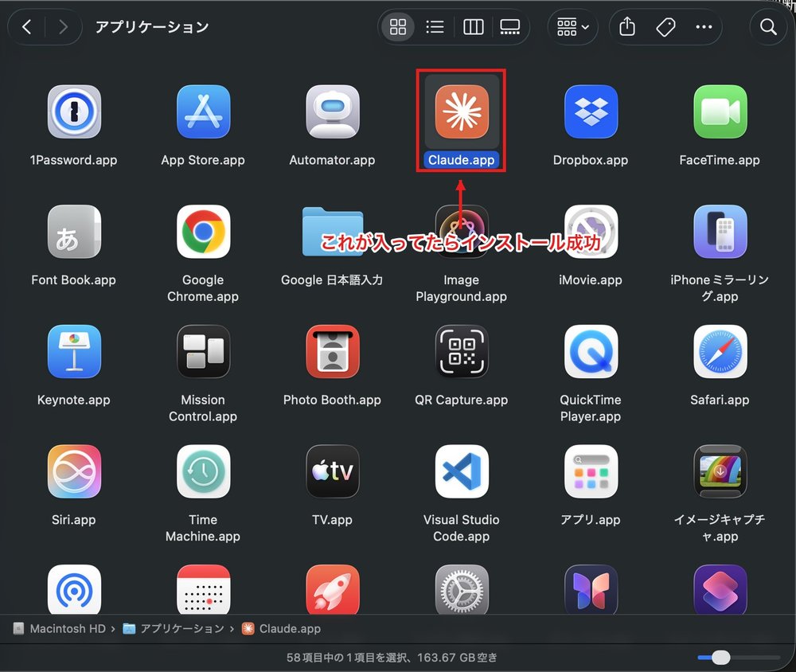The width and height of the screenshot is (796, 672).
Task: Switch to column view
Action: coord(473,26)
